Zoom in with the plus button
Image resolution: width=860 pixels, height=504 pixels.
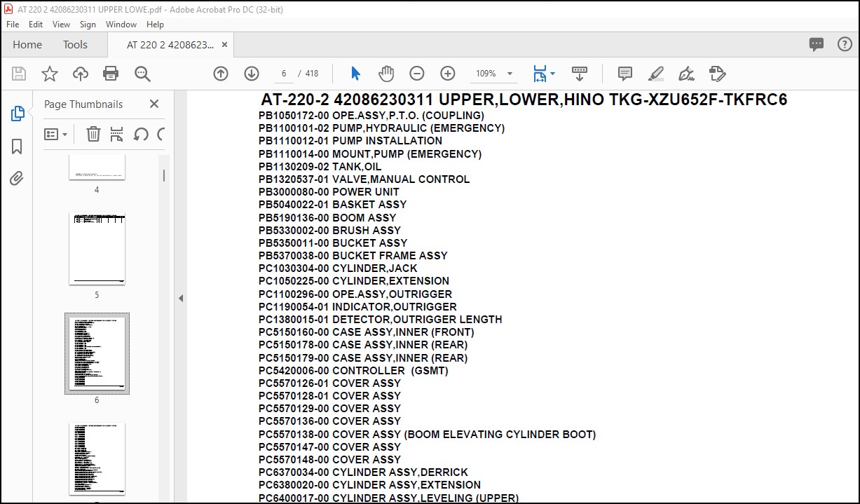[448, 74]
